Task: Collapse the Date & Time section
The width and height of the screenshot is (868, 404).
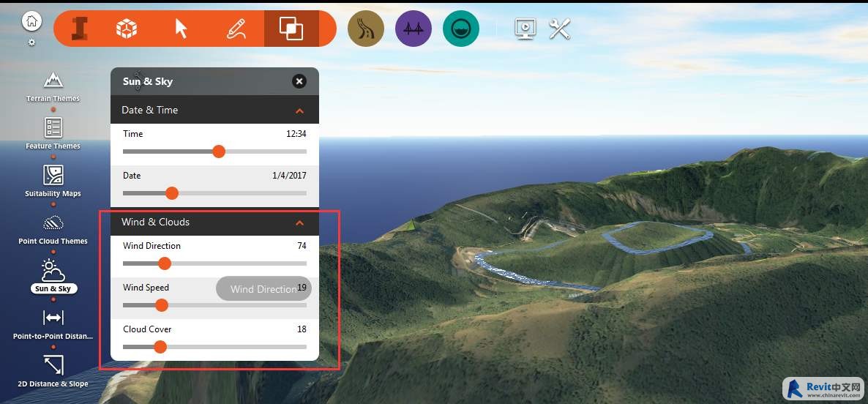Action: tap(299, 111)
